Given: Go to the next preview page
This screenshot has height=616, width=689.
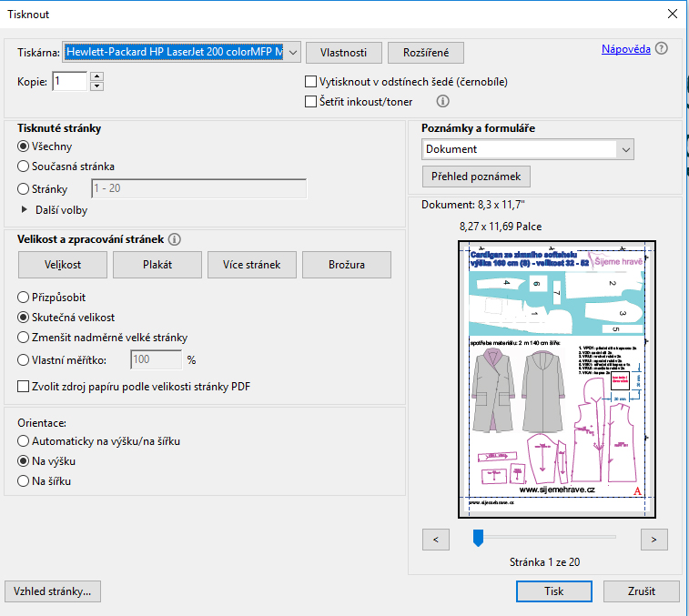Looking at the screenshot, I should pos(654,540).
